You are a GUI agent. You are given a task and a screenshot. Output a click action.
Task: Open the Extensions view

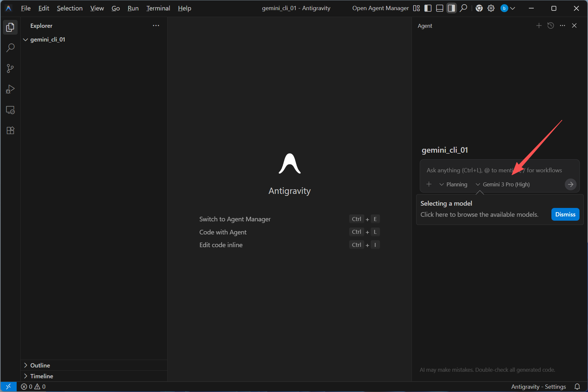10,130
